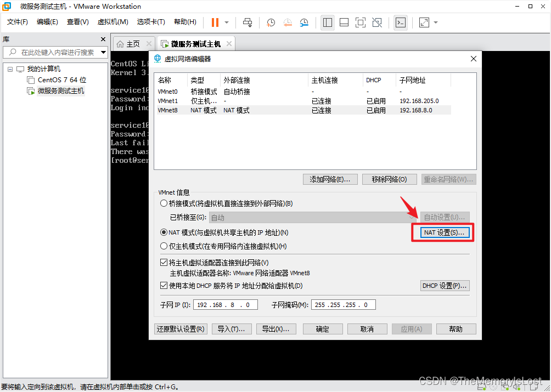Select 我的计算机 in the library tree
Screen dimensions: 551x392
(x=43, y=69)
